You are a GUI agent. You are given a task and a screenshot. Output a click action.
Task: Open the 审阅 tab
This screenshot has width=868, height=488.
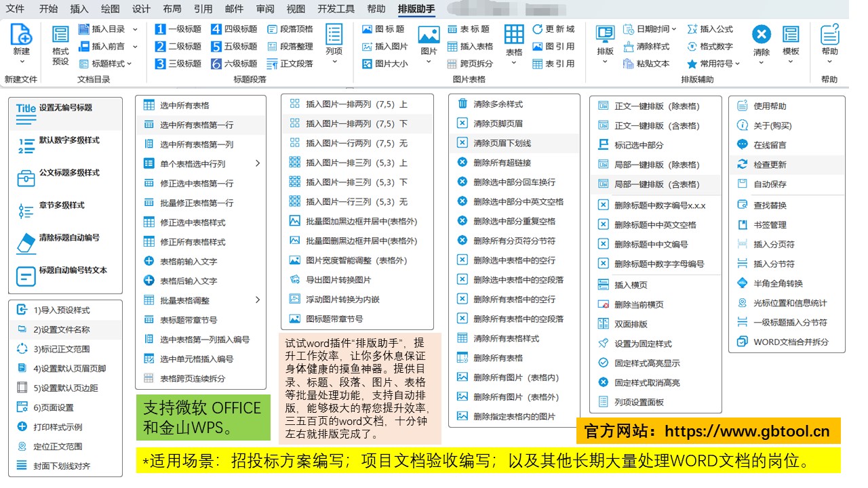[265, 9]
